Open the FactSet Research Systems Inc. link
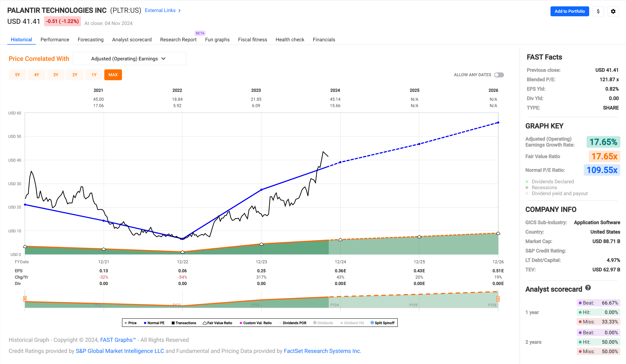This screenshot has height=364, width=626. tap(323, 351)
